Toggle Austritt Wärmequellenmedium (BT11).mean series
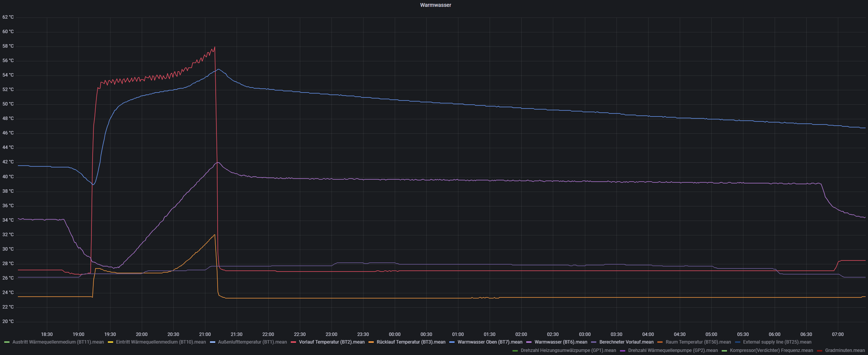The image size is (868, 355). [58, 342]
